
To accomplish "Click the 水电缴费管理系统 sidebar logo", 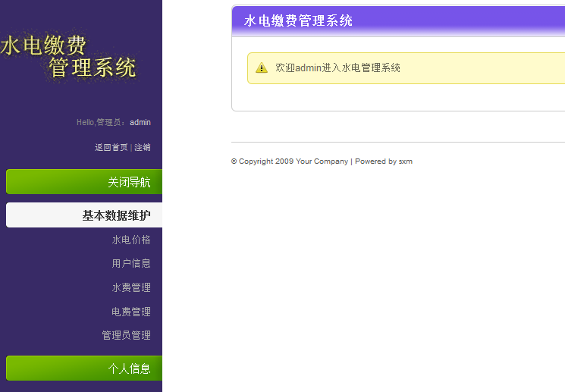I will [68, 56].
